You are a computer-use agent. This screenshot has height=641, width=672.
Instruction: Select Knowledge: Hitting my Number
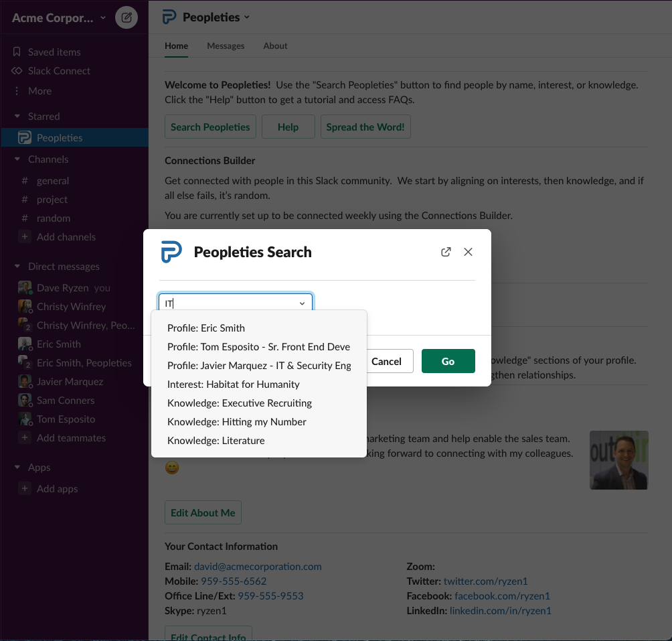pyautogui.click(x=259, y=422)
